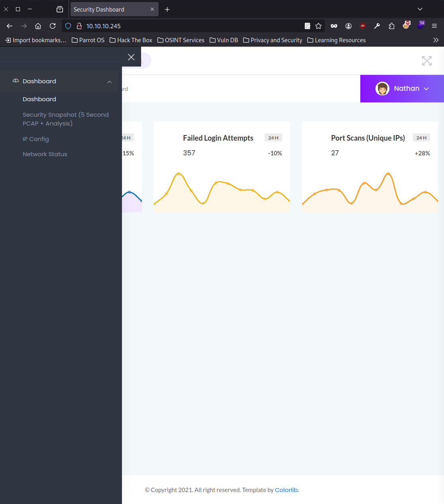Collapse the Dashboard menu chevron
444x504 pixels.
pyautogui.click(x=109, y=82)
